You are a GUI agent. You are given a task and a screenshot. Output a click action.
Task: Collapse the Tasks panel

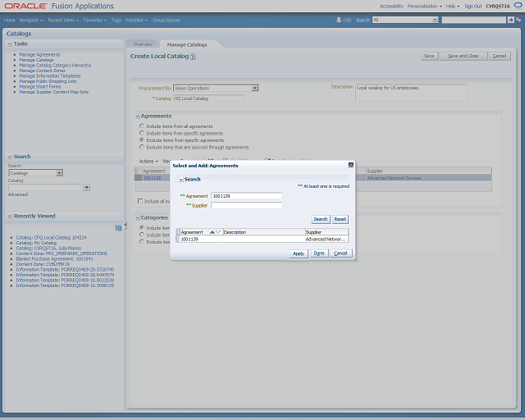pos(10,43)
